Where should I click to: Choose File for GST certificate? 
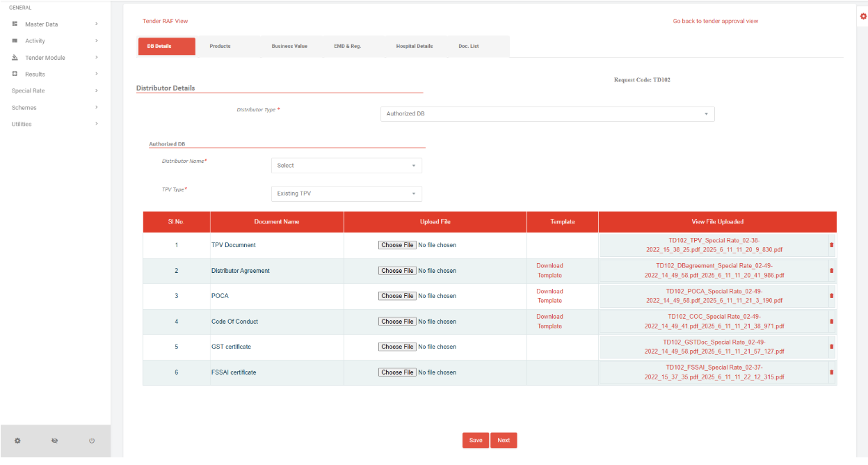coord(397,347)
